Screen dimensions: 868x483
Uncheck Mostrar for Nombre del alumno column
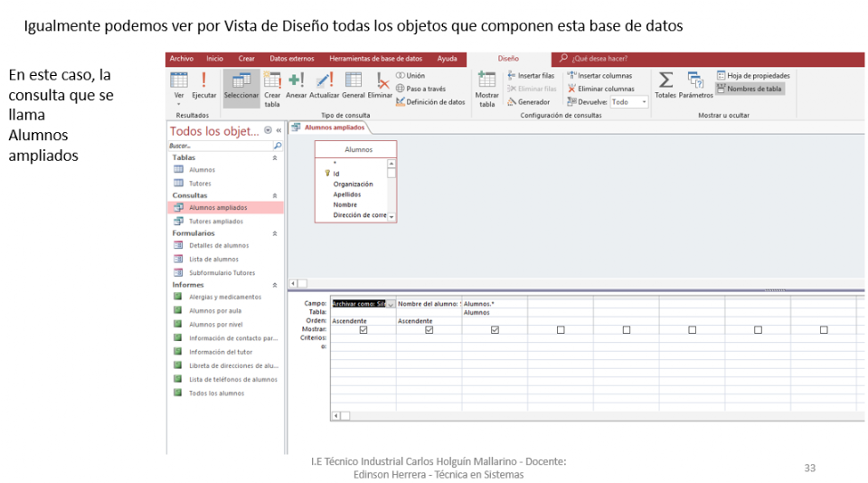(429, 330)
